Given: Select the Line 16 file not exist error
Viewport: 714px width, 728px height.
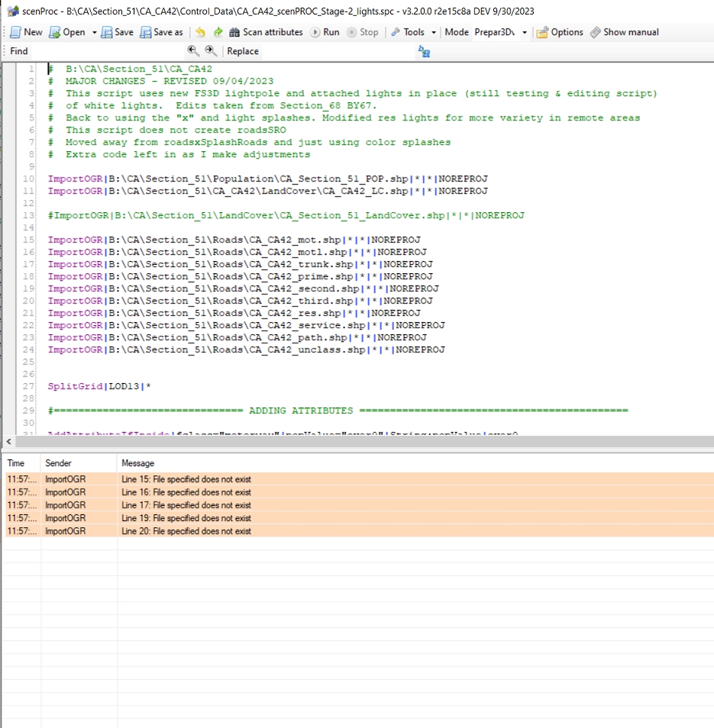Looking at the screenshot, I should click(x=359, y=492).
